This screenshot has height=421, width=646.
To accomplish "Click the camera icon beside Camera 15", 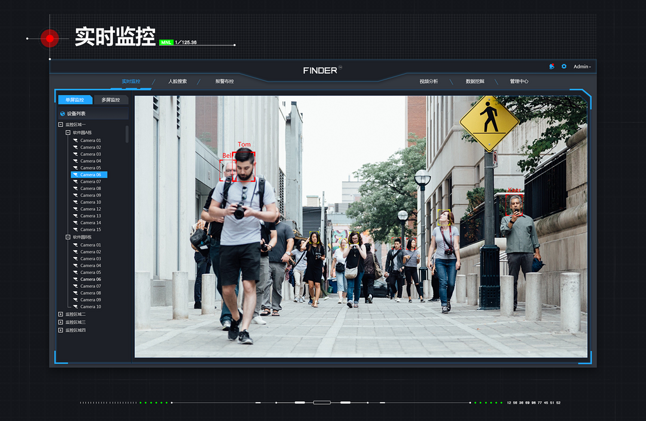I will coord(75,229).
